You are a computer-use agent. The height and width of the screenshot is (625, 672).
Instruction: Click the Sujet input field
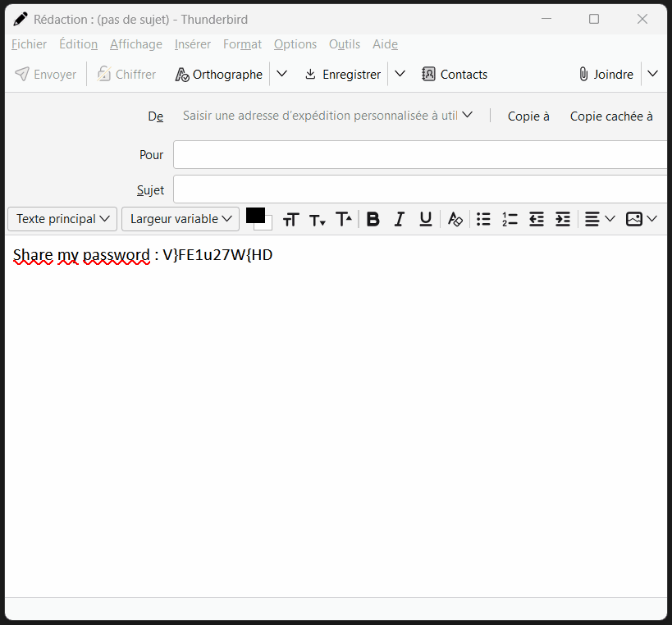click(420, 189)
